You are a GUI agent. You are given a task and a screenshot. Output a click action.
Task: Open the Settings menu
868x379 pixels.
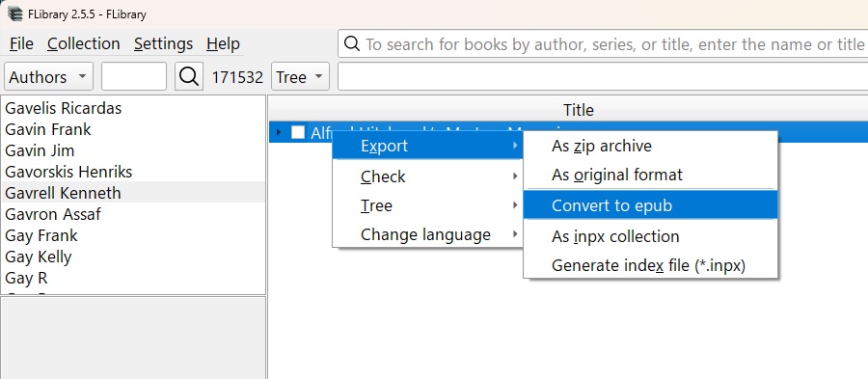[163, 43]
